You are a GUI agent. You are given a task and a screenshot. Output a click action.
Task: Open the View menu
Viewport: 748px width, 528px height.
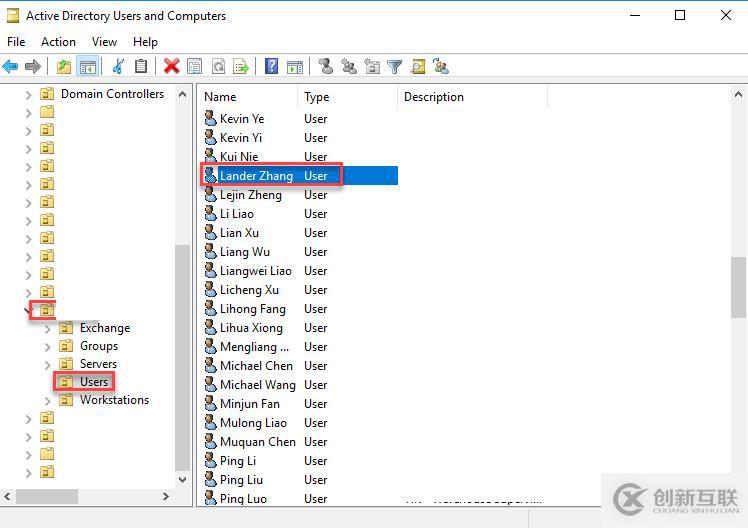(104, 42)
